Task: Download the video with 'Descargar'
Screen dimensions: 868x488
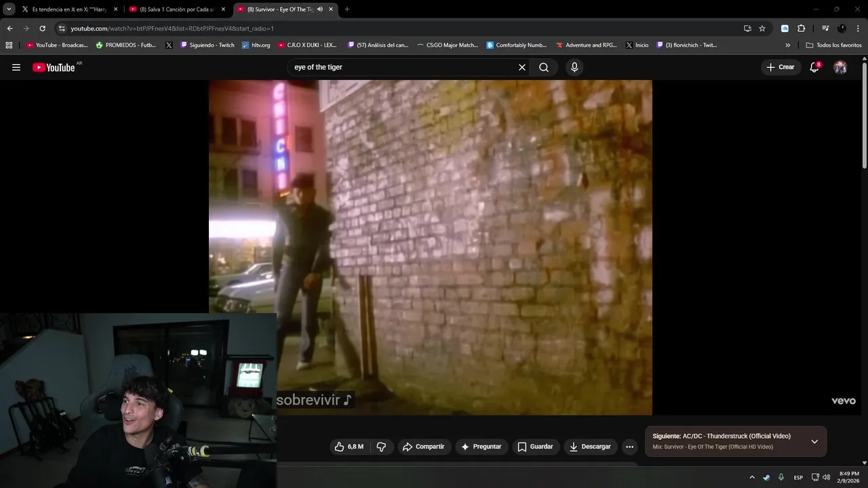Action: (x=591, y=447)
